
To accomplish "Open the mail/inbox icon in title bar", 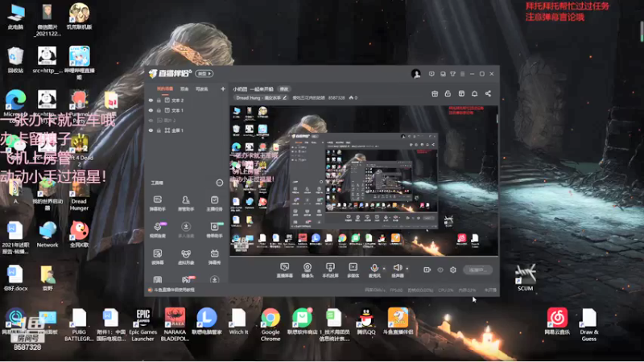I will point(443,74).
